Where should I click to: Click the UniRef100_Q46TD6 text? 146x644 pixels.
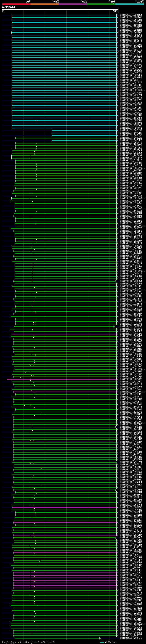(x=131, y=216)
